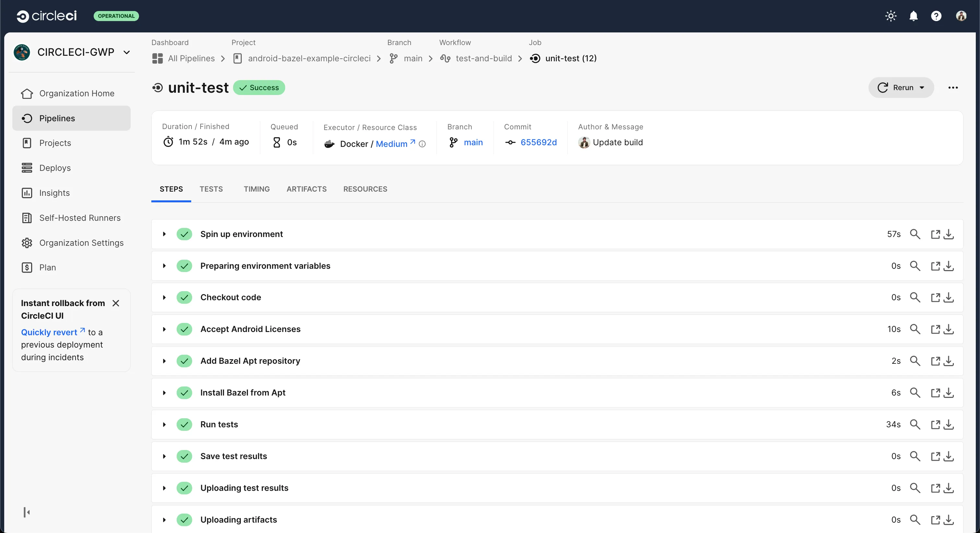Expand the Spin up environment step

tap(164, 234)
